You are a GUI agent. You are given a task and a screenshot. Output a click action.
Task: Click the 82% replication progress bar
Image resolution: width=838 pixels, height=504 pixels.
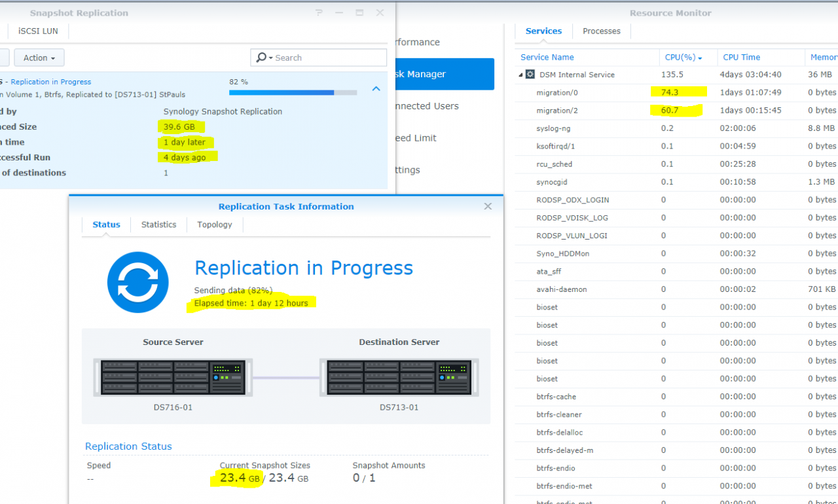[293, 92]
